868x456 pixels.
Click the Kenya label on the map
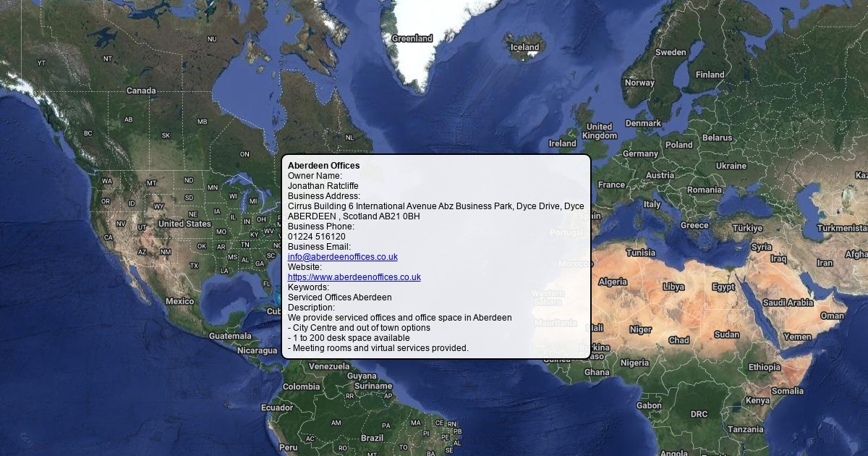tap(757, 400)
